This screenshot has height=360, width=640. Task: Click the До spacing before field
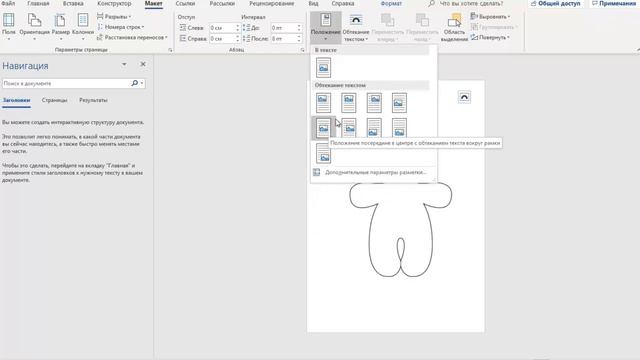[x=284, y=28]
